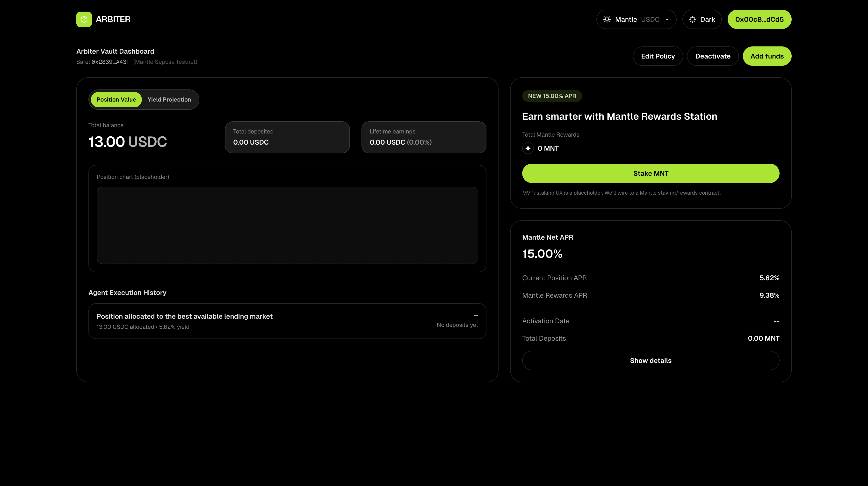Click the ARBITER brand name text
This screenshot has width=868, height=486.
tap(113, 19)
